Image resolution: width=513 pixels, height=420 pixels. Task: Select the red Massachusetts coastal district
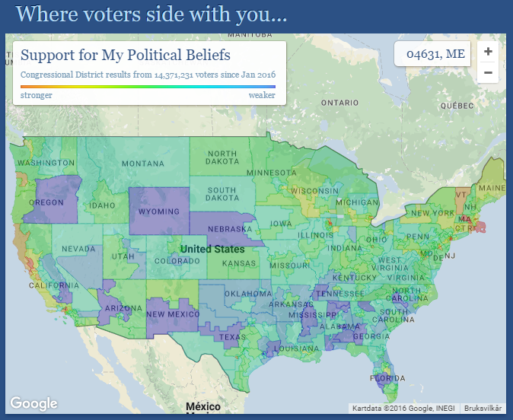tap(480, 227)
